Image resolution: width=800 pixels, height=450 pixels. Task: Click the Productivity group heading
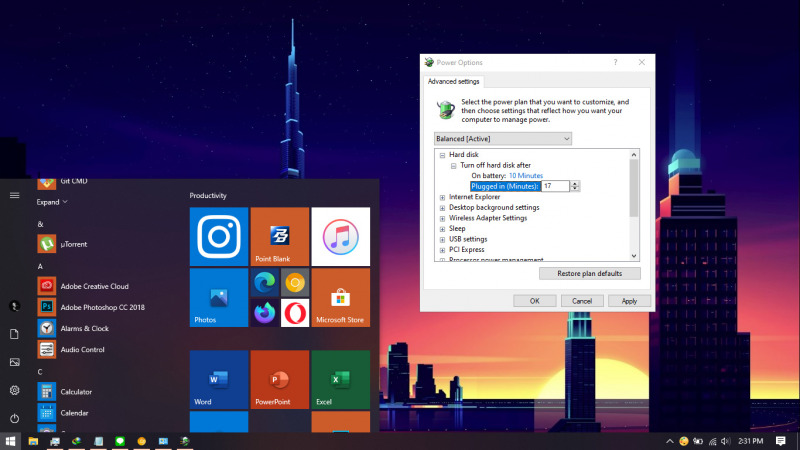click(208, 195)
